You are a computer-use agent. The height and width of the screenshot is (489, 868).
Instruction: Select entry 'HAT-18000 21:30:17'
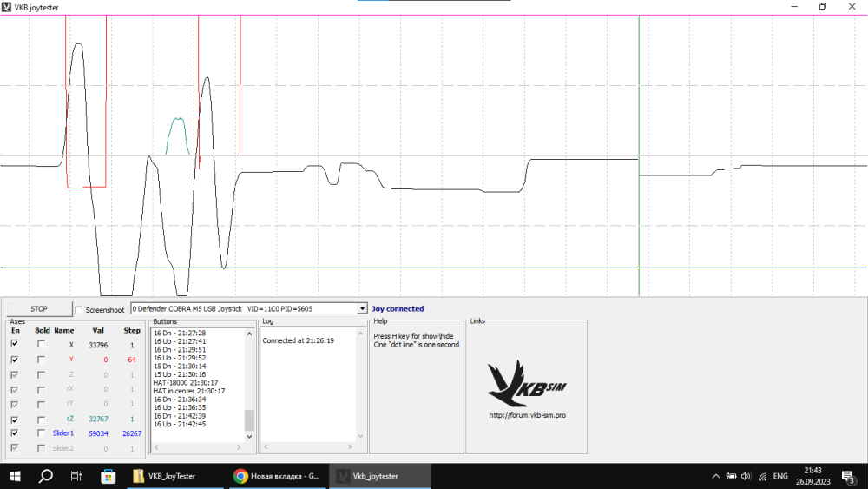186,383
